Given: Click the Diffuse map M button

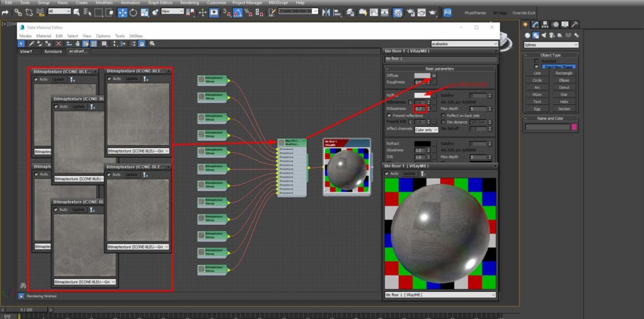Looking at the screenshot, I should 434,76.
